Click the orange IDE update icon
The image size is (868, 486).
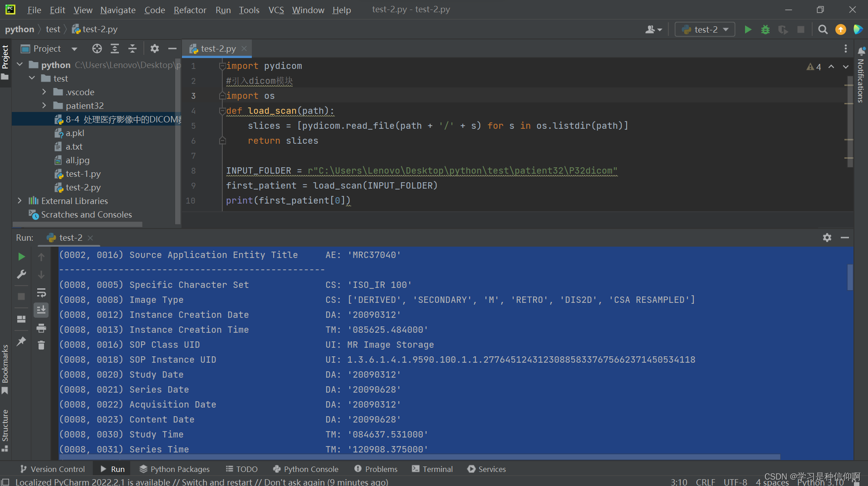[x=841, y=29]
